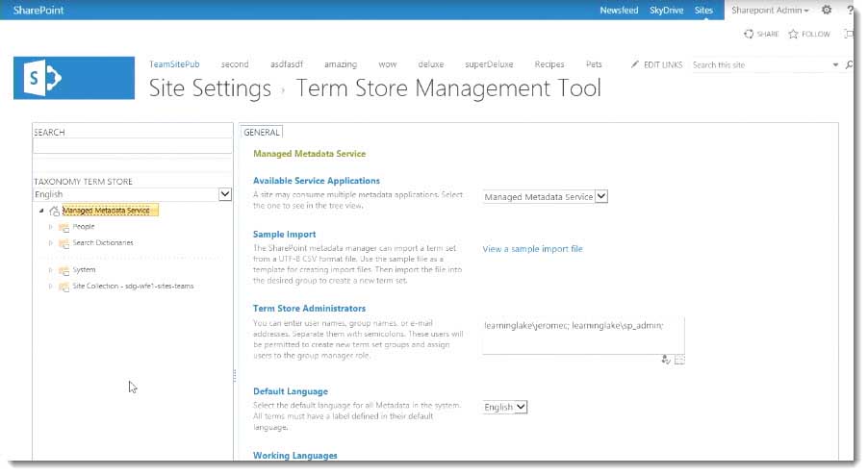Click the Edit Links pencil icon

coord(634,64)
